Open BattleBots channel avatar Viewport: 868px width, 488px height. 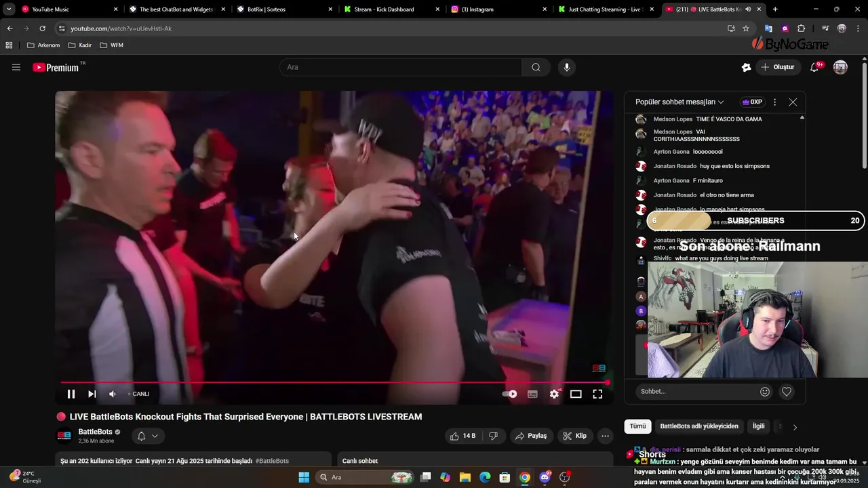tap(64, 436)
